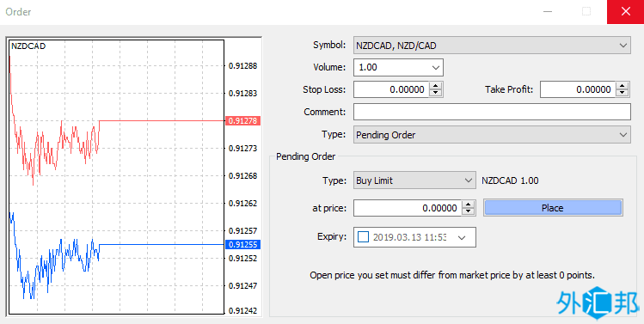Increase Stop Loss with up arrow
Image resolution: width=644 pixels, height=324 pixels.
click(x=436, y=85)
